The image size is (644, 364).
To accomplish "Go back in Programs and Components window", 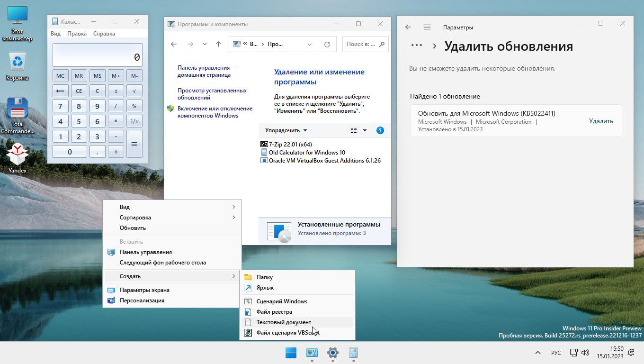I will coord(174,44).
